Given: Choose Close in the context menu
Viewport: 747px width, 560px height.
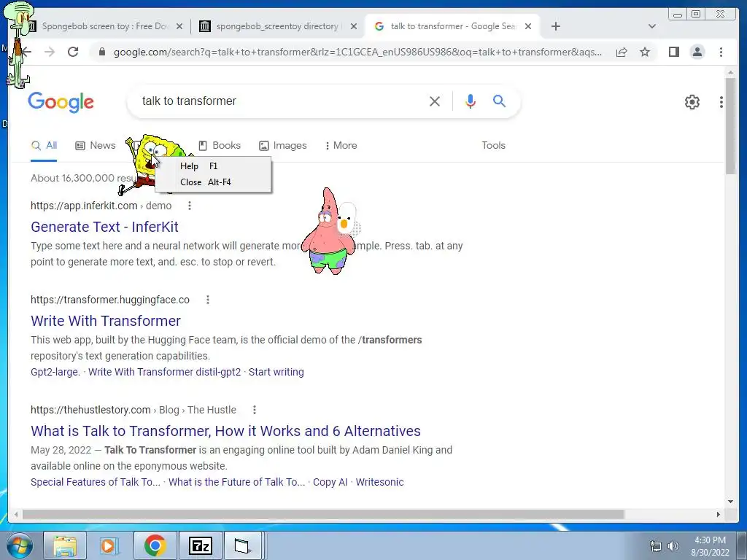Looking at the screenshot, I should click(213, 182).
